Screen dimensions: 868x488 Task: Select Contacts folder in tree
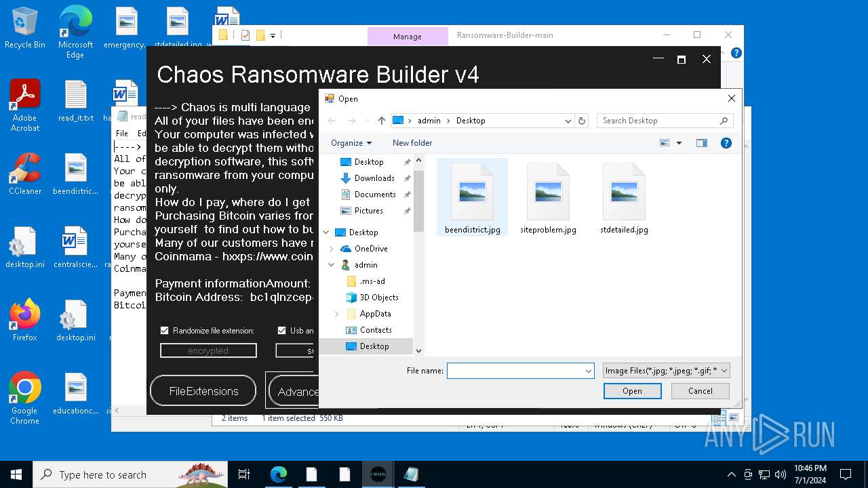376,330
